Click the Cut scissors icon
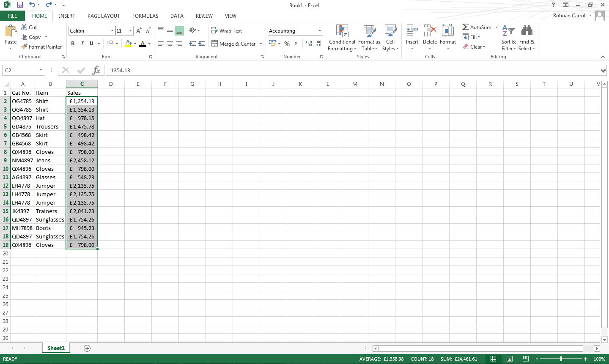Screen dimensions: 609x364 [24, 27]
